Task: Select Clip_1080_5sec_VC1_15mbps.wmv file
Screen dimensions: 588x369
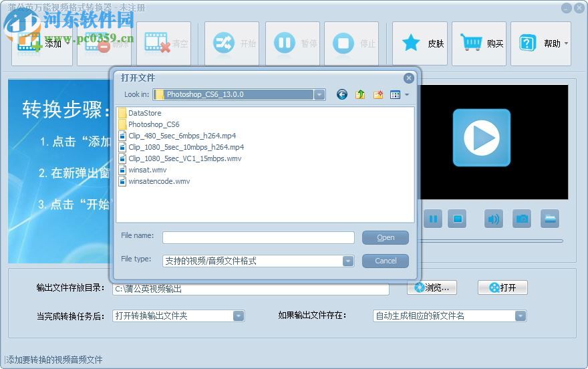Action: point(180,158)
